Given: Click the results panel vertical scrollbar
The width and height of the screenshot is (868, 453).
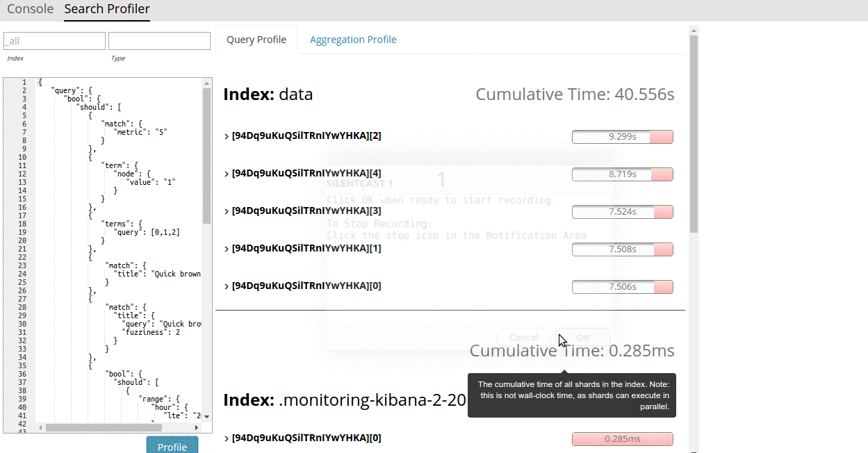Looking at the screenshot, I should pos(694,132).
